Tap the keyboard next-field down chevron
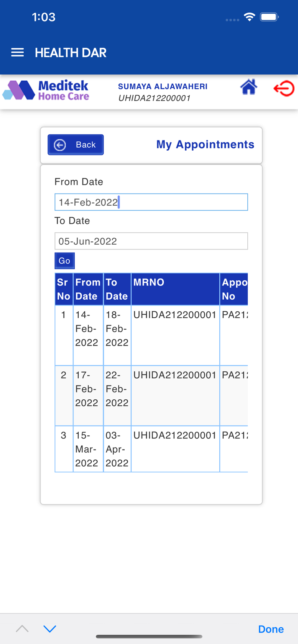Image resolution: width=298 pixels, height=644 pixels. click(x=50, y=629)
